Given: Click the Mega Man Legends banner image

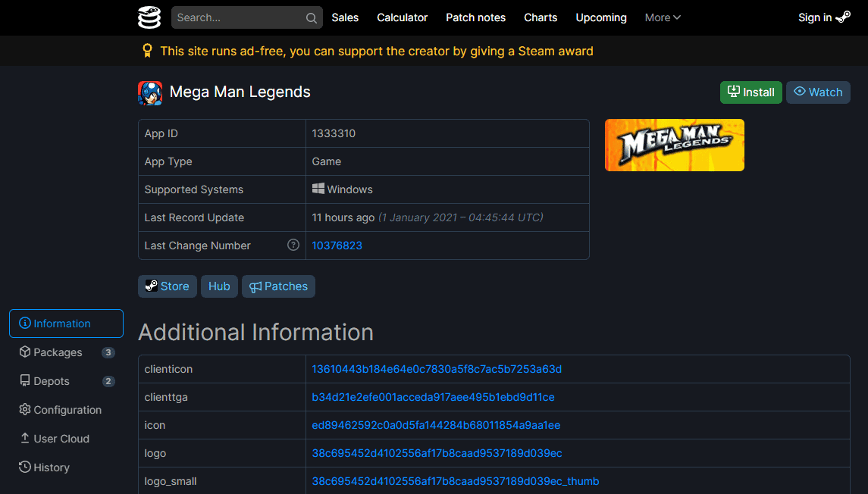Looking at the screenshot, I should [674, 145].
